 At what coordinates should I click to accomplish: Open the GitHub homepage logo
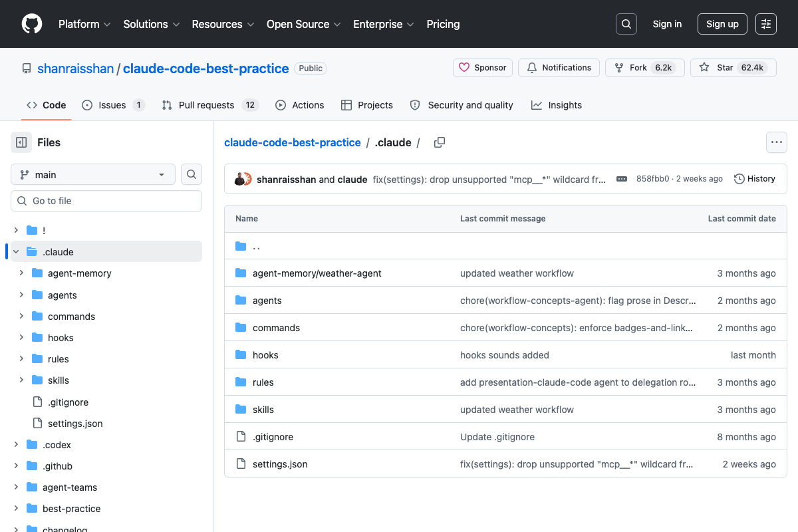32,24
